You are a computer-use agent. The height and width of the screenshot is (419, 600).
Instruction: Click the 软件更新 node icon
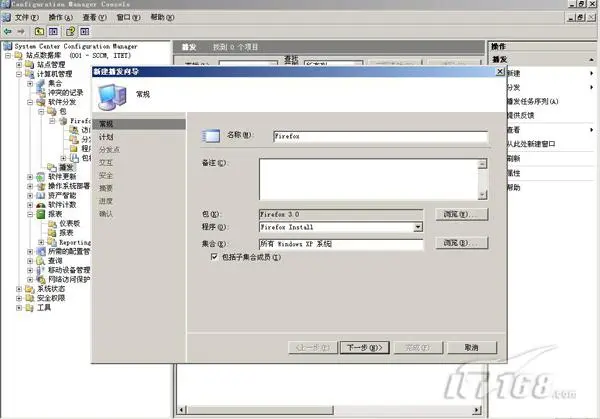[41, 177]
